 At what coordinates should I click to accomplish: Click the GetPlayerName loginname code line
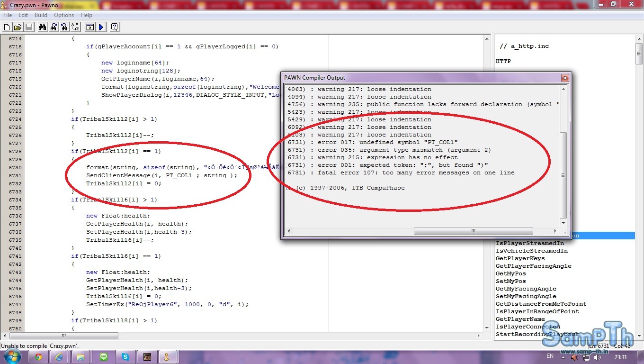click(158, 79)
